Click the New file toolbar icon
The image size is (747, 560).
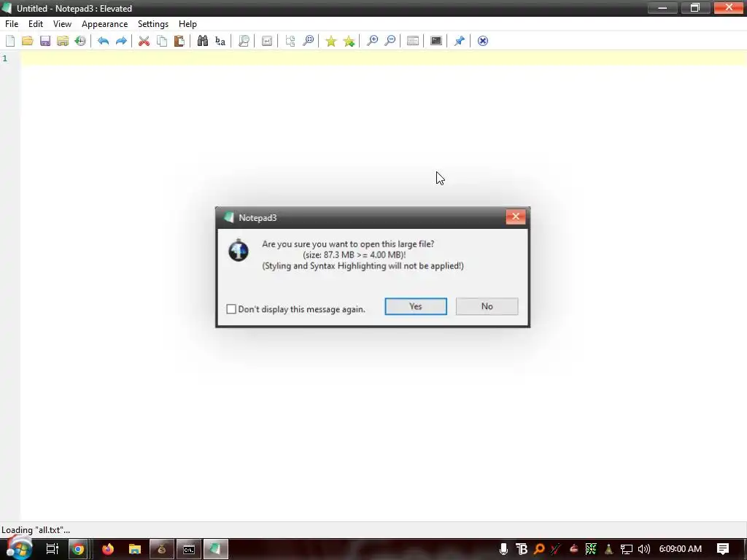coord(10,41)
